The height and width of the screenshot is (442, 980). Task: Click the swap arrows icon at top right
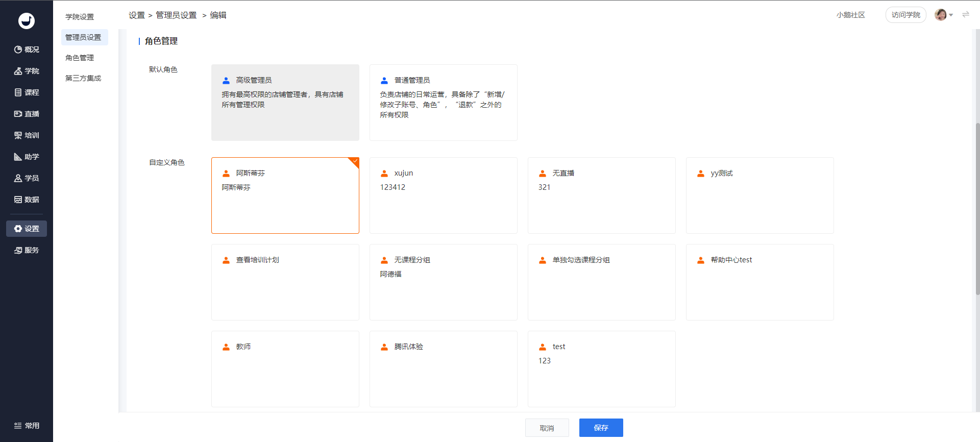[966, 15]
